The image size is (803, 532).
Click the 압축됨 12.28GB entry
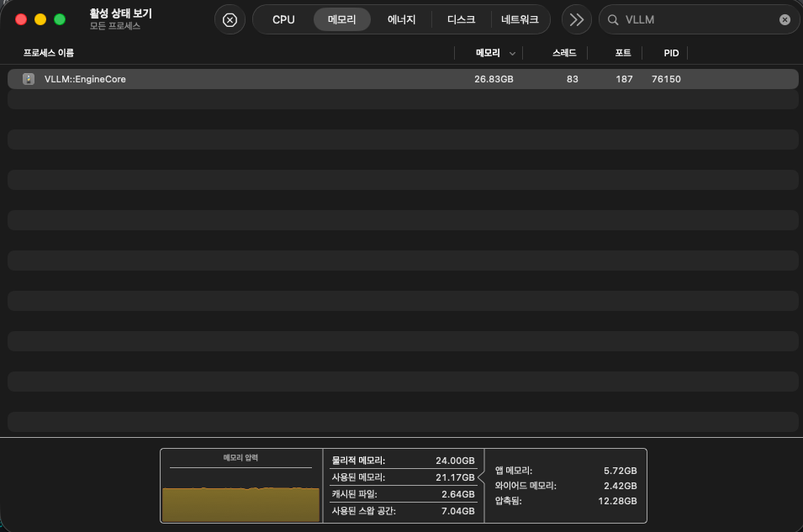565,501
